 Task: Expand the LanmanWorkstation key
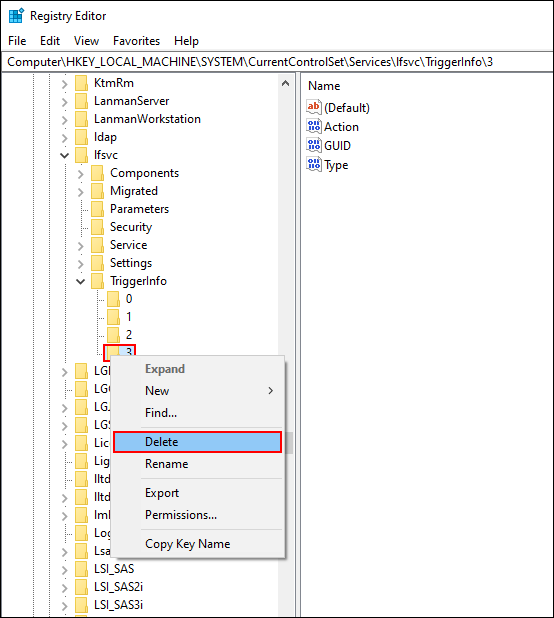[x=65, y=120]
